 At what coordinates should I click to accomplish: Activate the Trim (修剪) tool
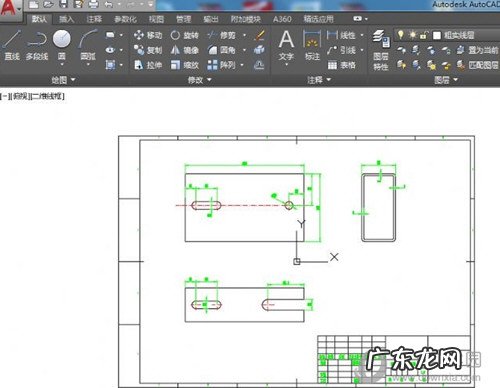221,35
